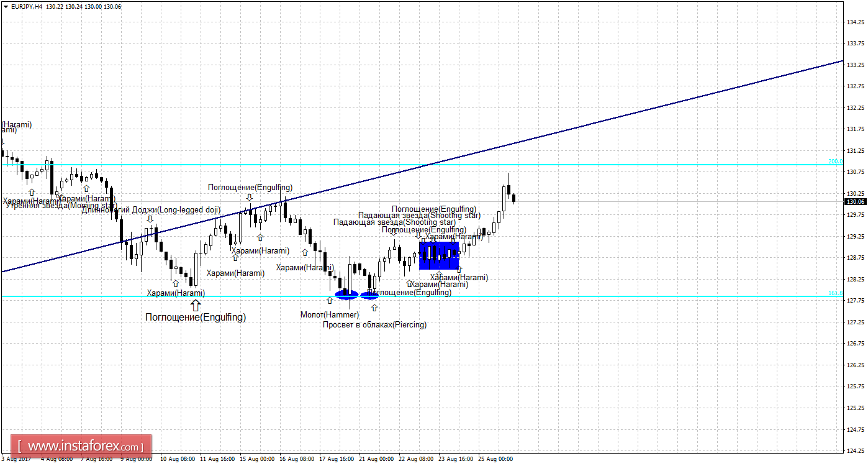The image size is (868, 466).
Task: Select the dark blue ascending trendline
Action: click(422, 167)
